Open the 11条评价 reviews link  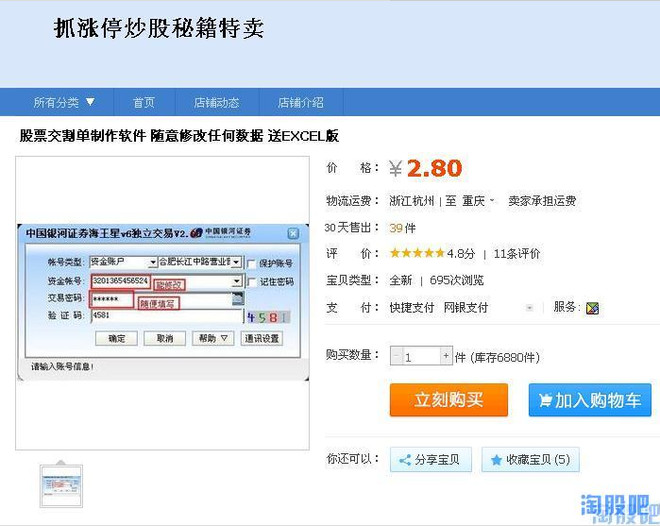(x=516, y=254)
